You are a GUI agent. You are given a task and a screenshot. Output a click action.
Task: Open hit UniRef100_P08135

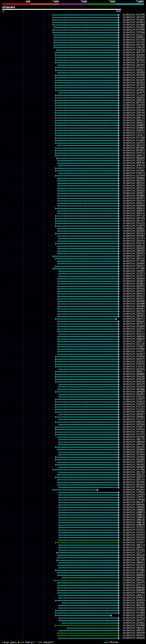pos(134,48)
